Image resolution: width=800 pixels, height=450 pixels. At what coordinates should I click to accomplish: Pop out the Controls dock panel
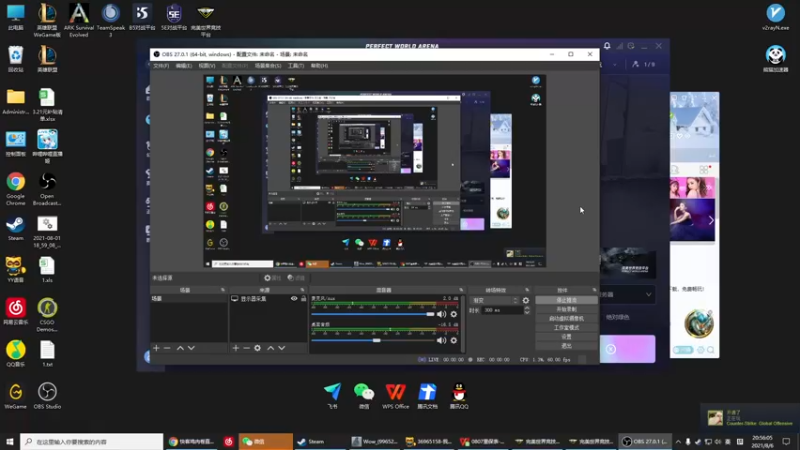click(594, 290)
